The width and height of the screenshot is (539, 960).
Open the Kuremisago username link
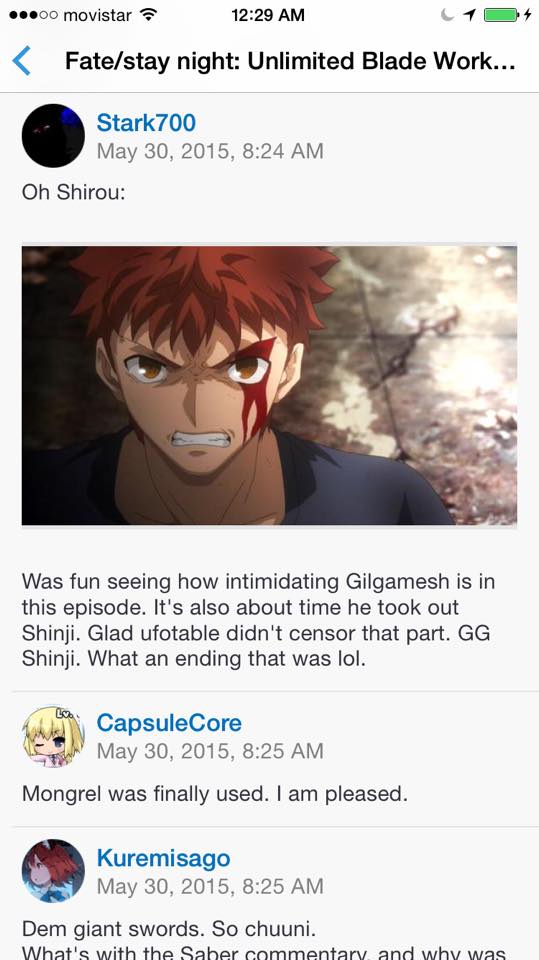pyautogui.click(x=164, y=858)
